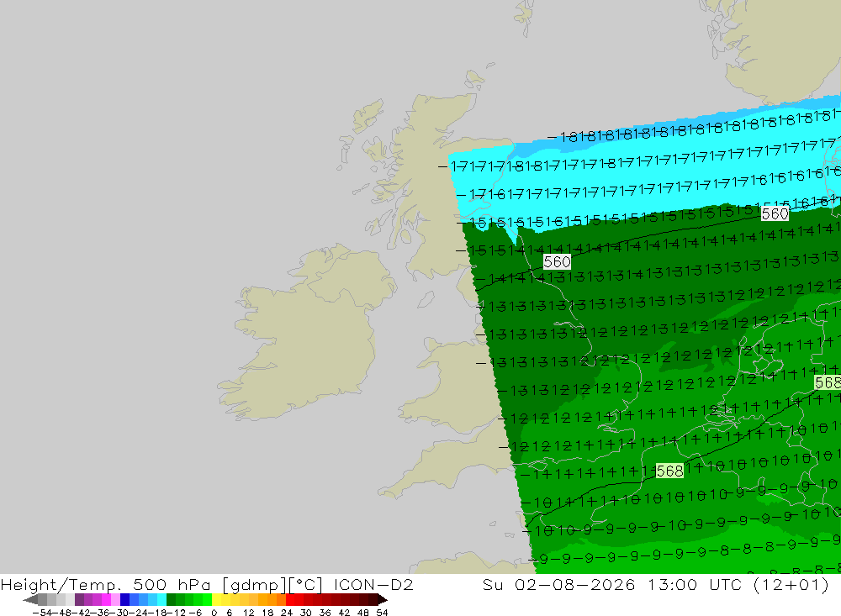
Task: Click the '54' legend scale value at right end
Action: click(x=382, y=613)
